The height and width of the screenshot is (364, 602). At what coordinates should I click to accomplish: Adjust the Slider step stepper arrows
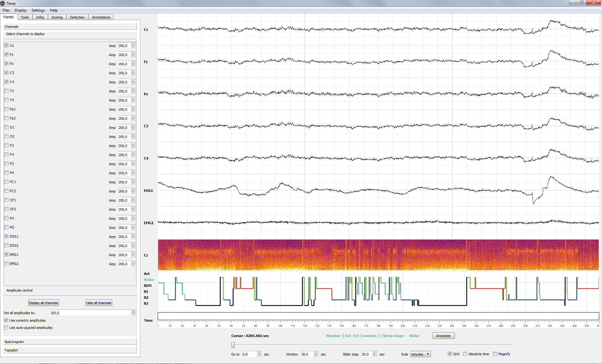click(375, 354)
